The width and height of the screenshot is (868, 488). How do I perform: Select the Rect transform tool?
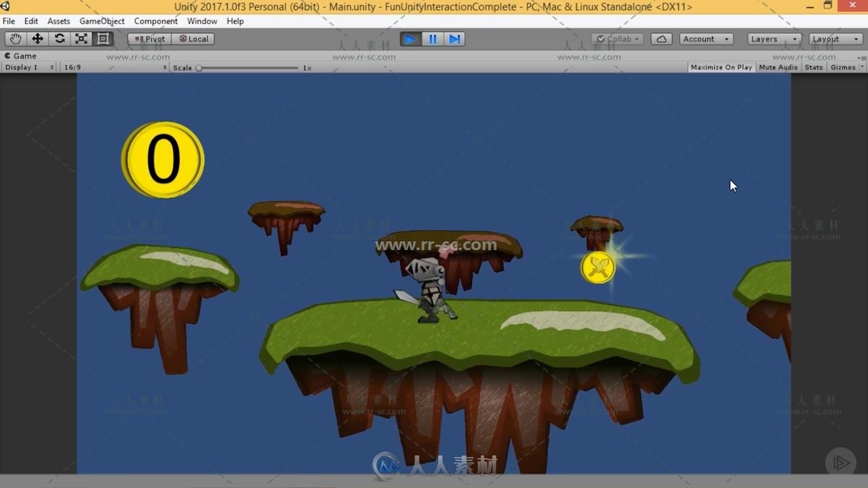[x=103, y=39]
